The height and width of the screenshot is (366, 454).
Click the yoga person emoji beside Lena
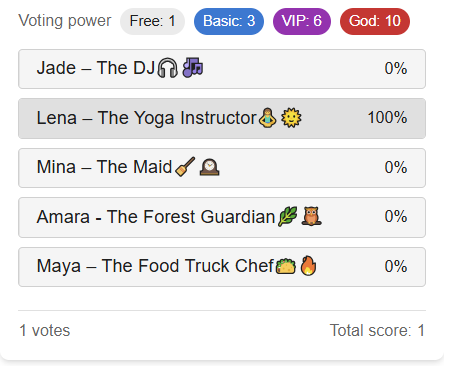click(268, 118)
